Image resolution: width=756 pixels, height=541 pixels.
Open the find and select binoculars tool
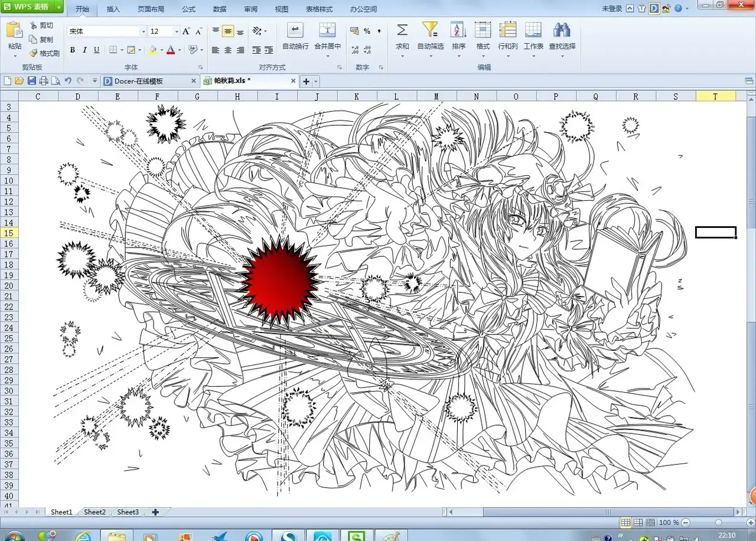[x=561, y=30]
